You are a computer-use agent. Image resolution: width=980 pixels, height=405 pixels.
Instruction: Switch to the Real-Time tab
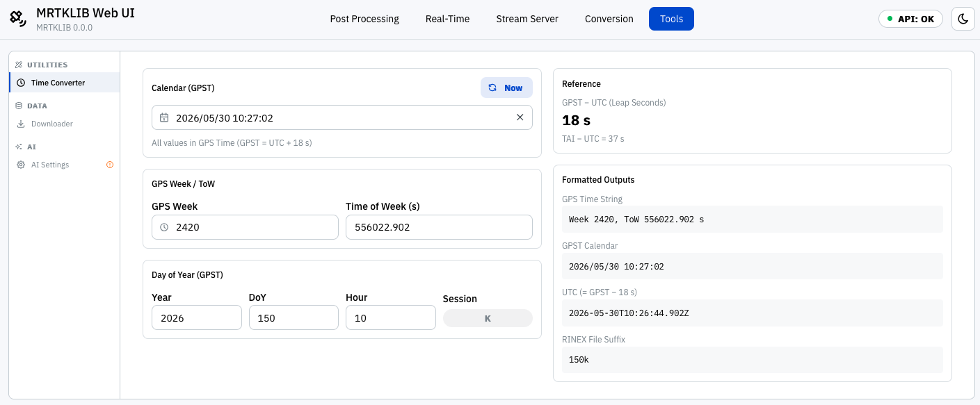coord(447,19)
